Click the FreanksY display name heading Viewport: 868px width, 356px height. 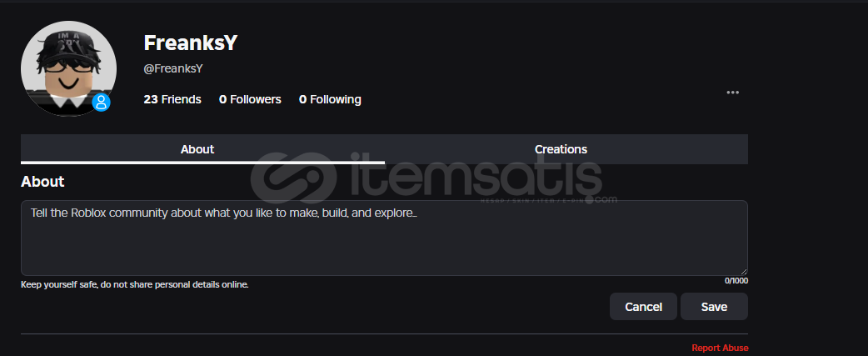[x=191, y=43]
